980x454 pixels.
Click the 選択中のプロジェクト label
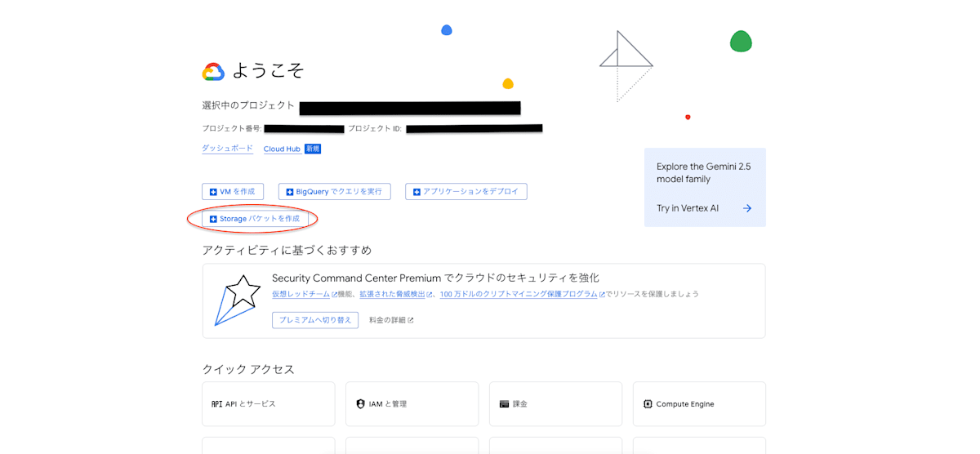(x=248, y=105)
